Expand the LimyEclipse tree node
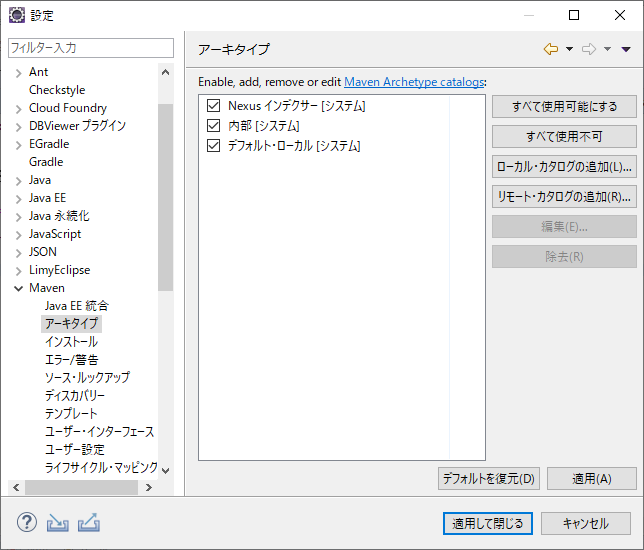Screen dimensions: 644x550 tap(18, 271)
